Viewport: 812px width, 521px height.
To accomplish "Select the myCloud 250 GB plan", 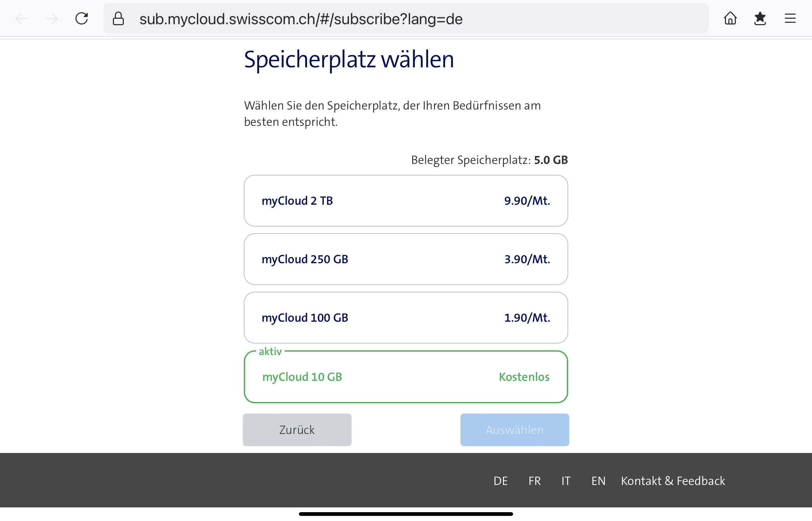I will pos(406,259).
